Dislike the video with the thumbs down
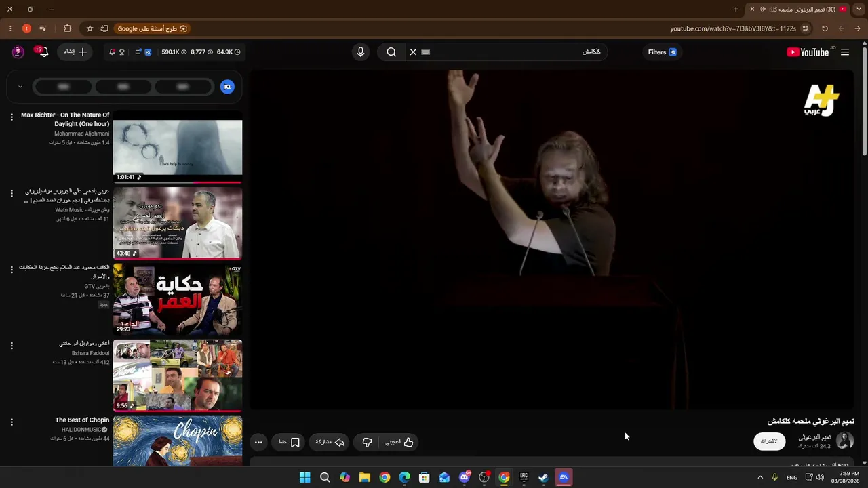The height and width of the screenshot is (488, 868). point(367,443)
